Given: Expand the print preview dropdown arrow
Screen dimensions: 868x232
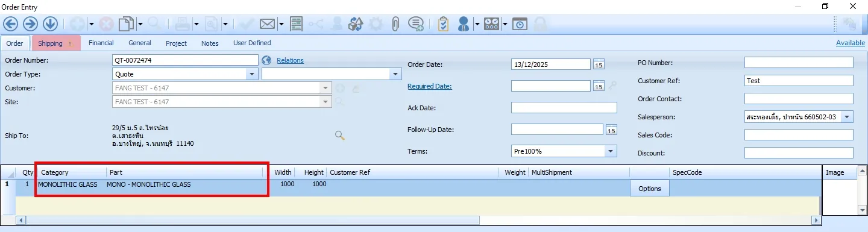Looking at the screenshot, I should [x=225, y=24].
